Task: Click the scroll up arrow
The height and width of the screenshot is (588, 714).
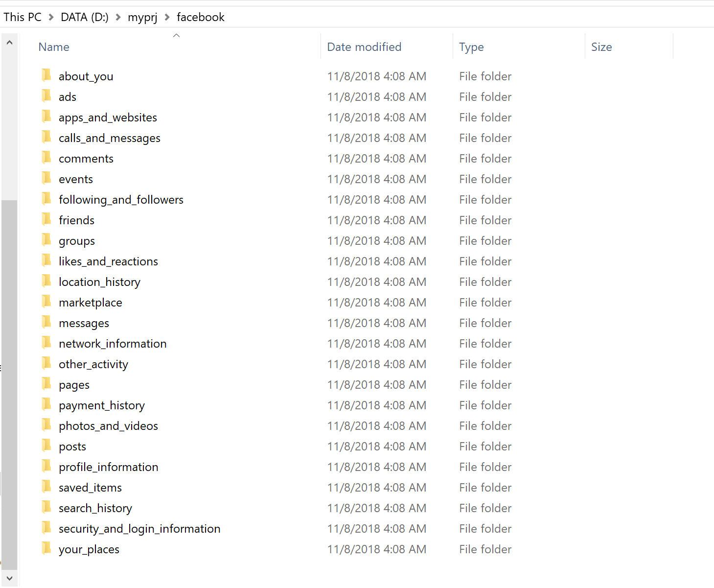Action: 9,43
